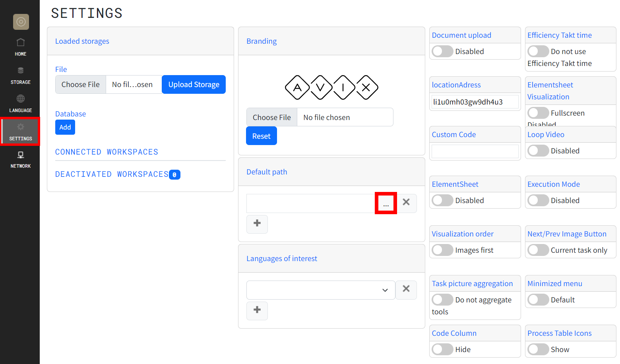Open the default path browse button
This screenshot has width=620, height=364.
[x=386, y=203]
